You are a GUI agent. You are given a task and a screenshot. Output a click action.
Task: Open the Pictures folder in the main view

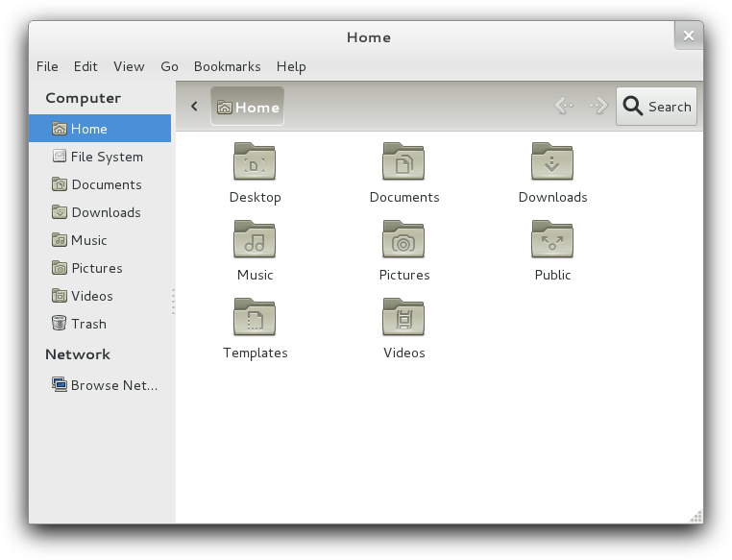click(x=403, y=239)
